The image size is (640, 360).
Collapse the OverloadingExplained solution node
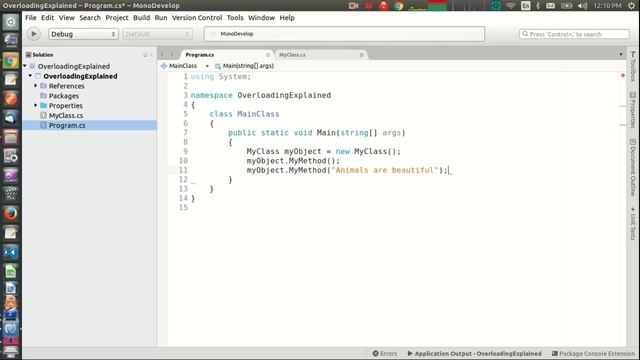(x=25, y=66)
